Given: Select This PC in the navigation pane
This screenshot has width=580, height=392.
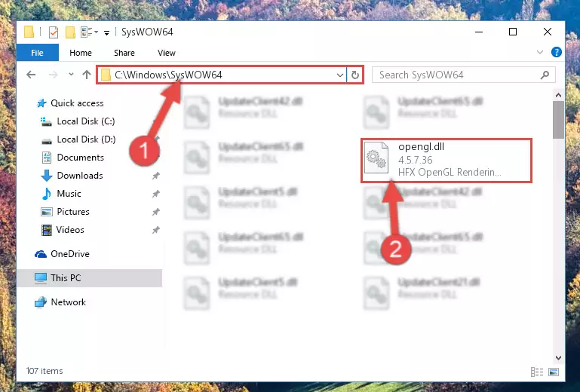Looking at the screenshot, I should 90,278.
